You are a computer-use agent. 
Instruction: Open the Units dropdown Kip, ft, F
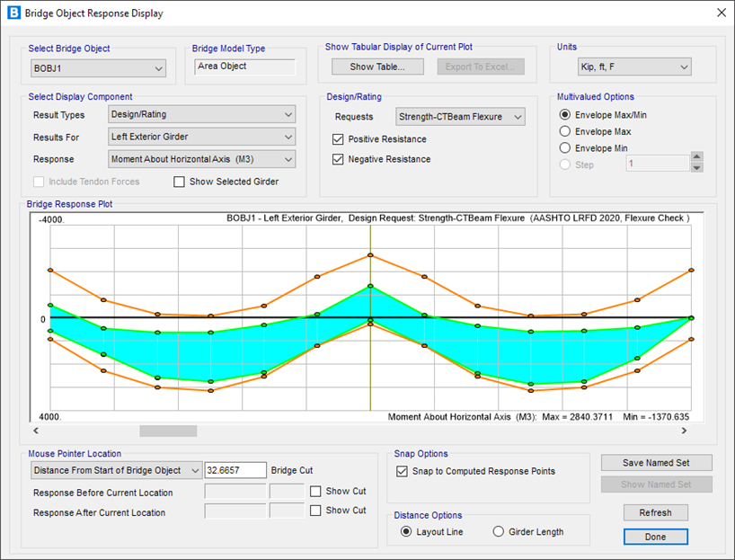[634, 67]
